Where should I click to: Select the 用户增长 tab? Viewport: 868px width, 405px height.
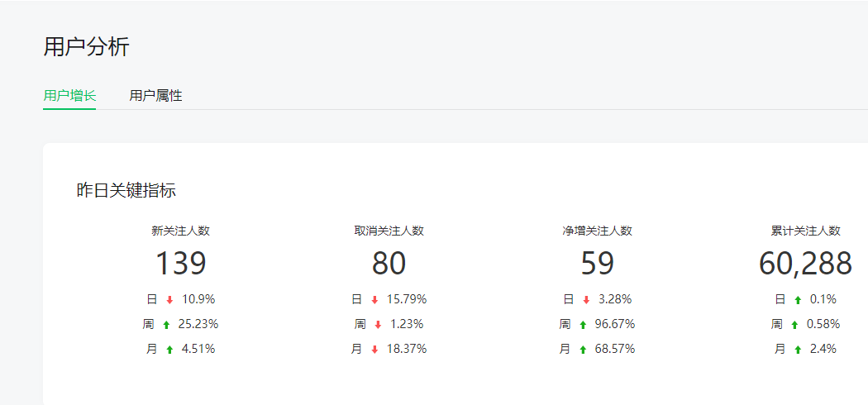tap(69, 96)
